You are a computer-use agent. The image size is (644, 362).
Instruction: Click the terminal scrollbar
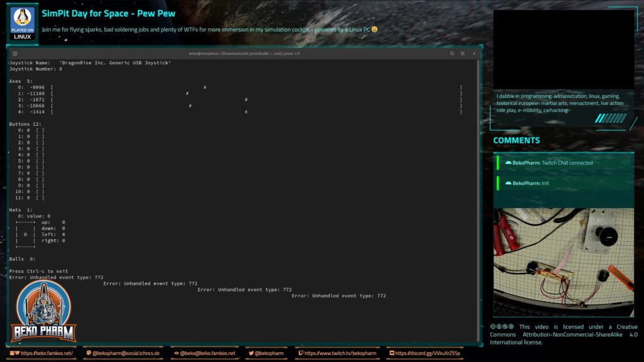[478, 200]
